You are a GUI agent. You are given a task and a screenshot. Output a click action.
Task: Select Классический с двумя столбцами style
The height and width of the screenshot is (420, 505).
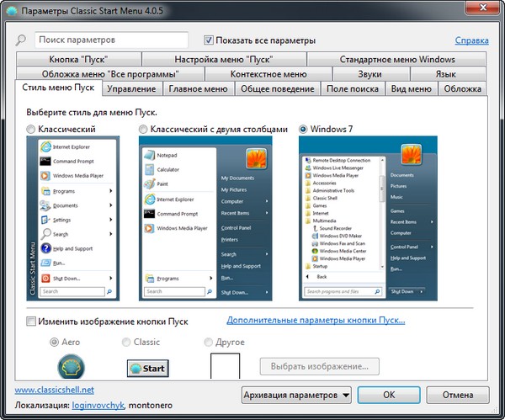coord(144,130)
